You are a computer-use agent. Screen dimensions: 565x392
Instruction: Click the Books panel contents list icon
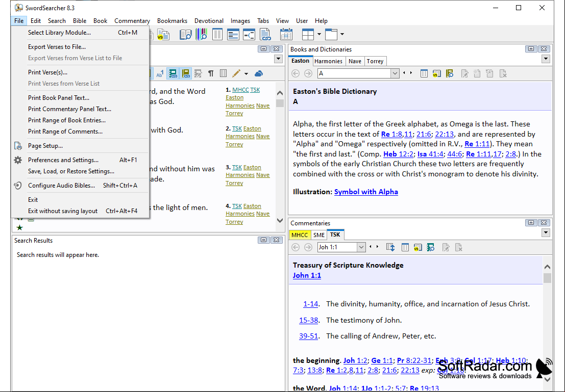[424, 74]
